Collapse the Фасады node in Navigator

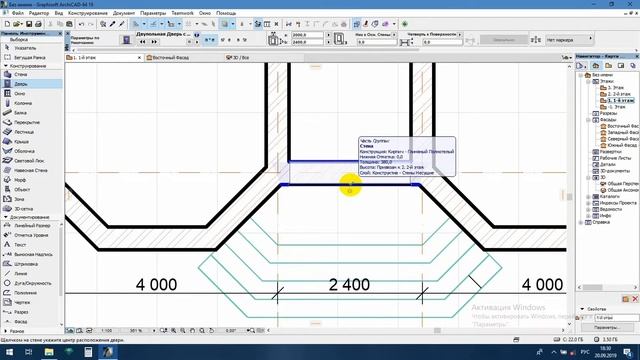(588, 120)
